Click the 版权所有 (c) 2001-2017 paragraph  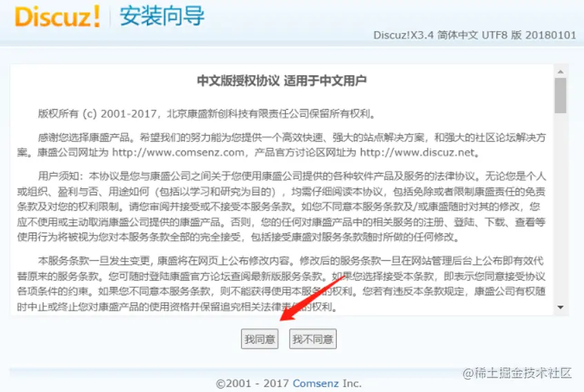pos(206,114)
